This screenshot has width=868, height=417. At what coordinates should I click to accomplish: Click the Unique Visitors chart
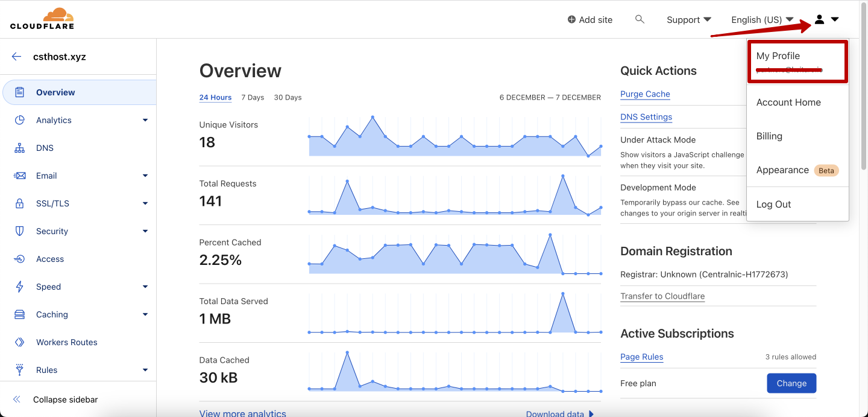pyautogui.click(x=455, y=136)
